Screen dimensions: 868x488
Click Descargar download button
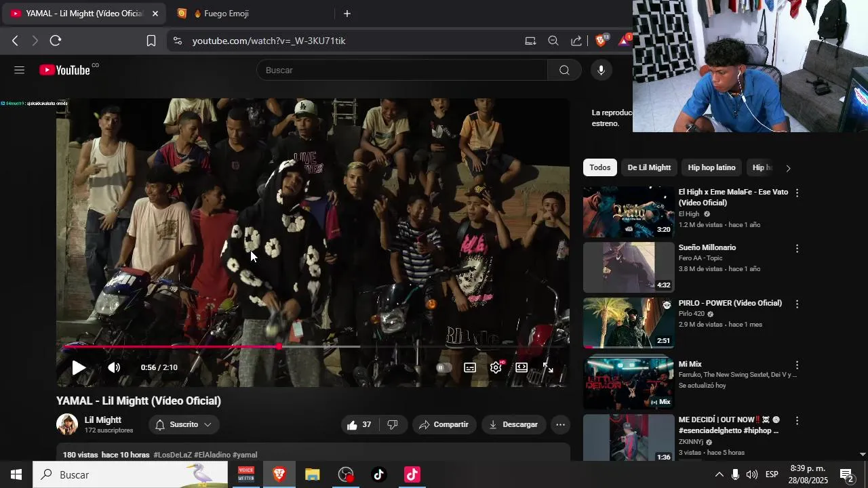point(513,425)
